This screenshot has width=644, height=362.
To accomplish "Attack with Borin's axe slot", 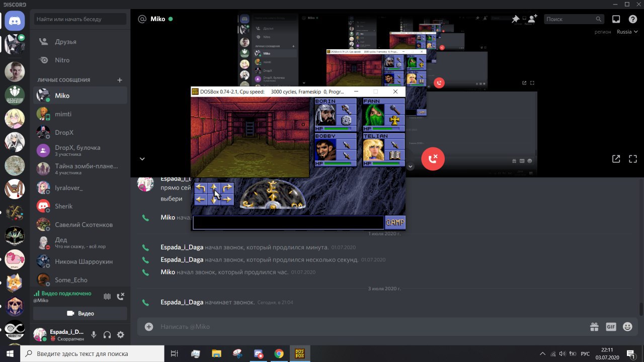I will click(x=346, y=109).
